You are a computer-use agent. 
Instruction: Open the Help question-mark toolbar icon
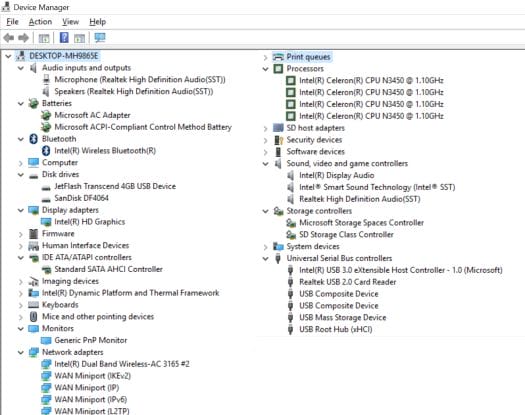coord(64,38)
